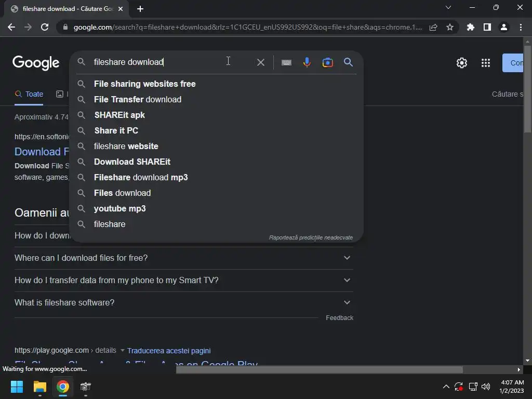Open Traducerea acestei pagini link
This screenshot has height=399, width=532.
169,351
